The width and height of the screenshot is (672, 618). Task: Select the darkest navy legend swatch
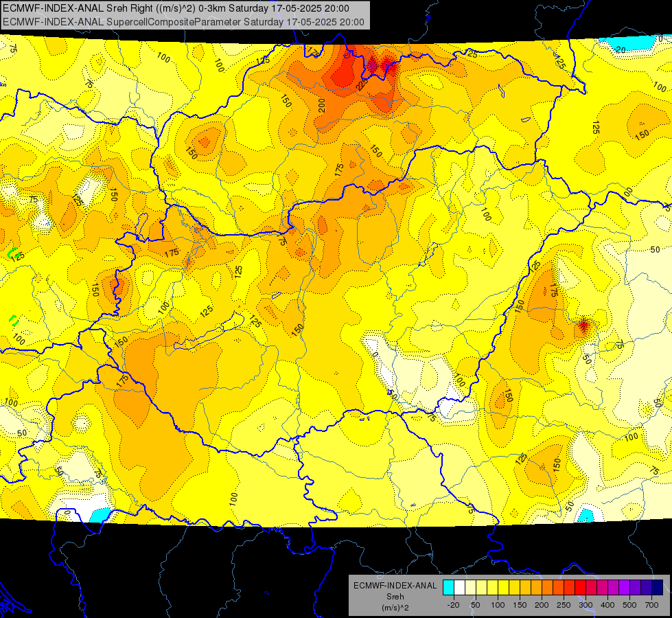657,588
